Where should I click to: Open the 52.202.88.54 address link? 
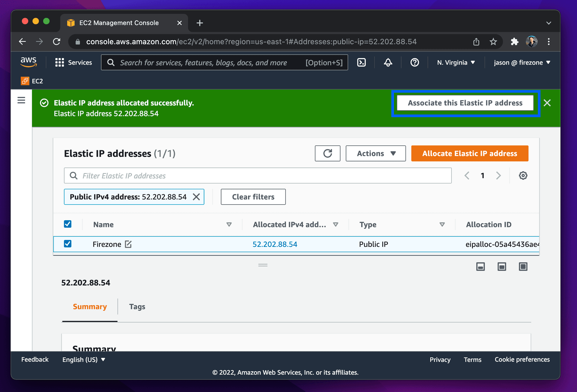pyautogui.click(x=275, y=244)
